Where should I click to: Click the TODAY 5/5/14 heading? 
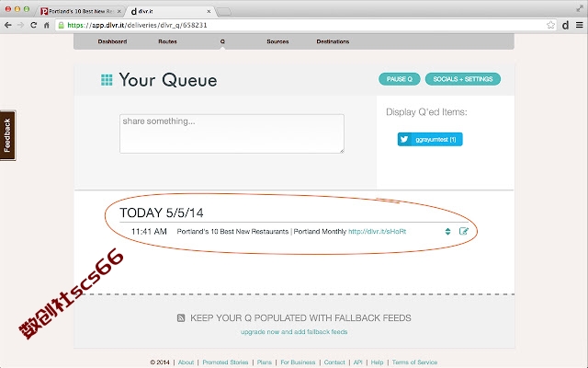tap(162, 213)
